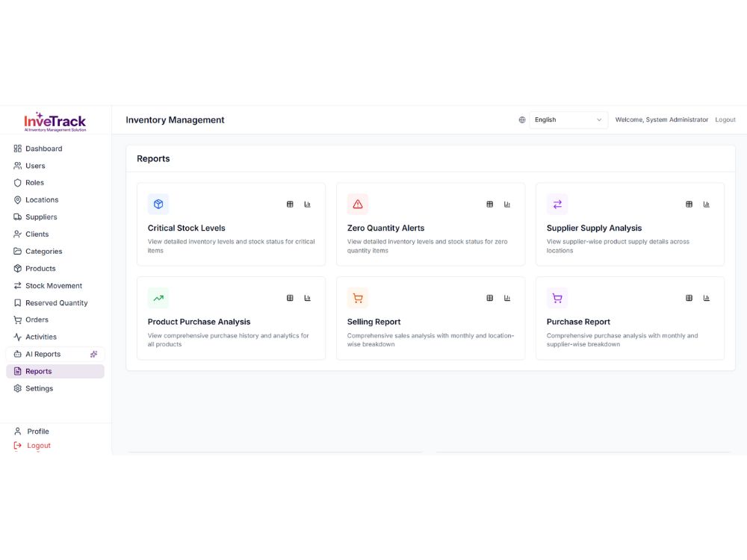Open the Supplier Supply Analysis title

coord(594,228)
